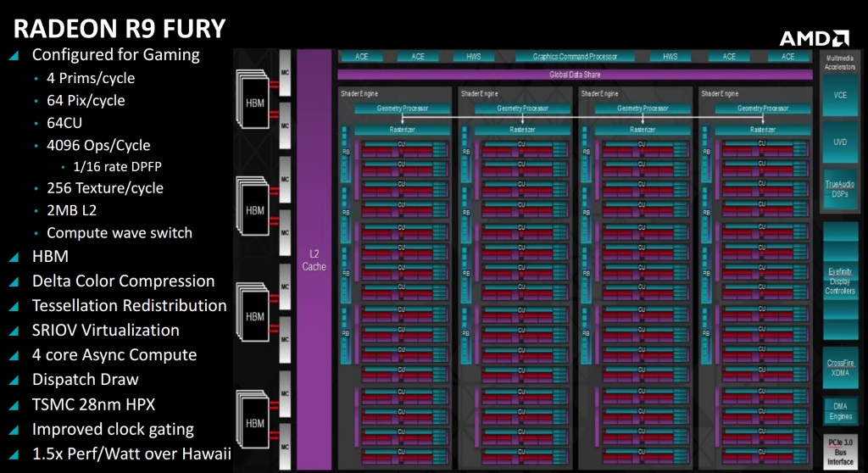This screenshot has height=473, width=868.
Task: Click the Graphics Command Processor block
Action: click(575, 57)
